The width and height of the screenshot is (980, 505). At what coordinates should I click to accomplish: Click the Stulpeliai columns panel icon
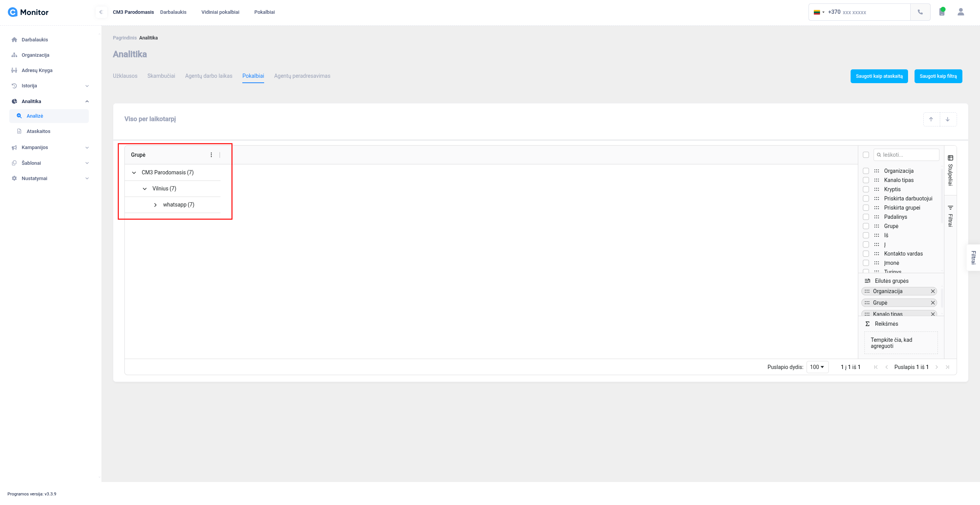951,158
